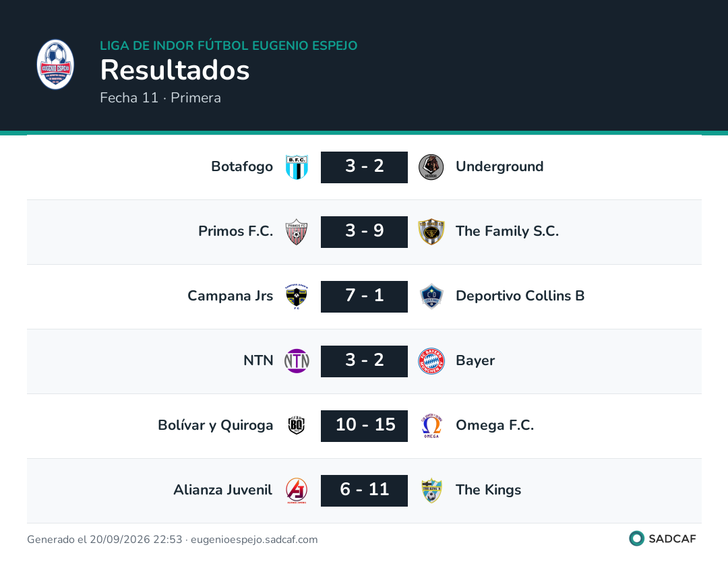The image size is (728, 574).
Task: Click the Botafogo B.F.C. team crest
Action: [x=297, y=167]
